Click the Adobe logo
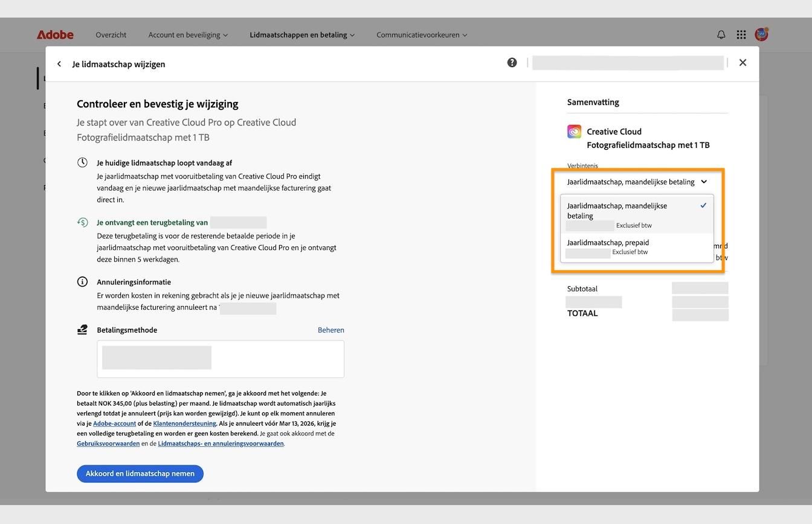The height and width of the screenshot is (524, 812). pos(55,35)
